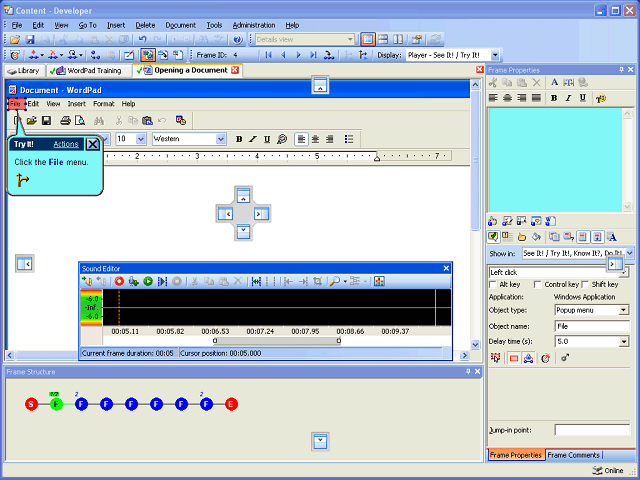Toggle the vertical split layout button
This screenshot has height=480, width=640.
tap(398, 40)
